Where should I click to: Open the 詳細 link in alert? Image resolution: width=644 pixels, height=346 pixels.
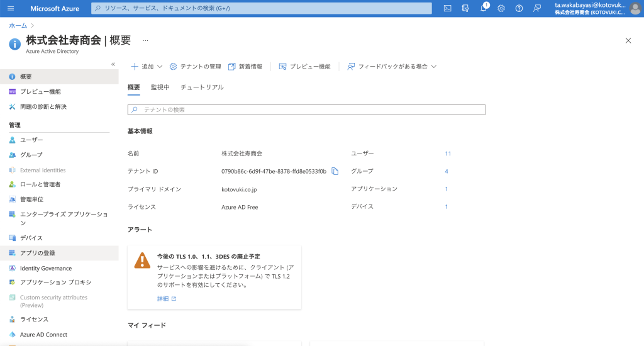pos(166,299)
